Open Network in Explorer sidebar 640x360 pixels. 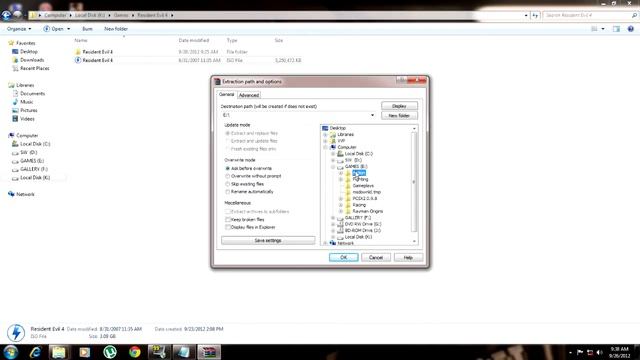pyautogui.click(x=25, y=194)
